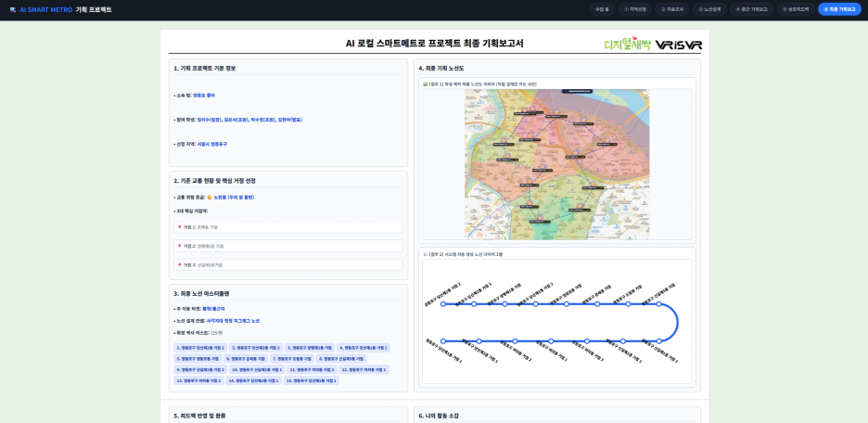This screenshot has width=868, height=423.
Task: Select station chip number 1
Action: 200,348
